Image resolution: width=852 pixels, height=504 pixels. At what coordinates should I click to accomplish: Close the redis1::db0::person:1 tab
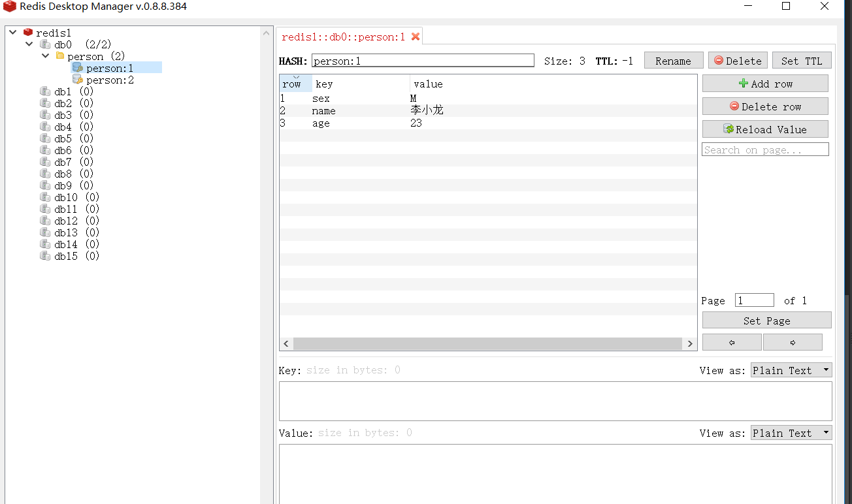[x=416, y=37]
